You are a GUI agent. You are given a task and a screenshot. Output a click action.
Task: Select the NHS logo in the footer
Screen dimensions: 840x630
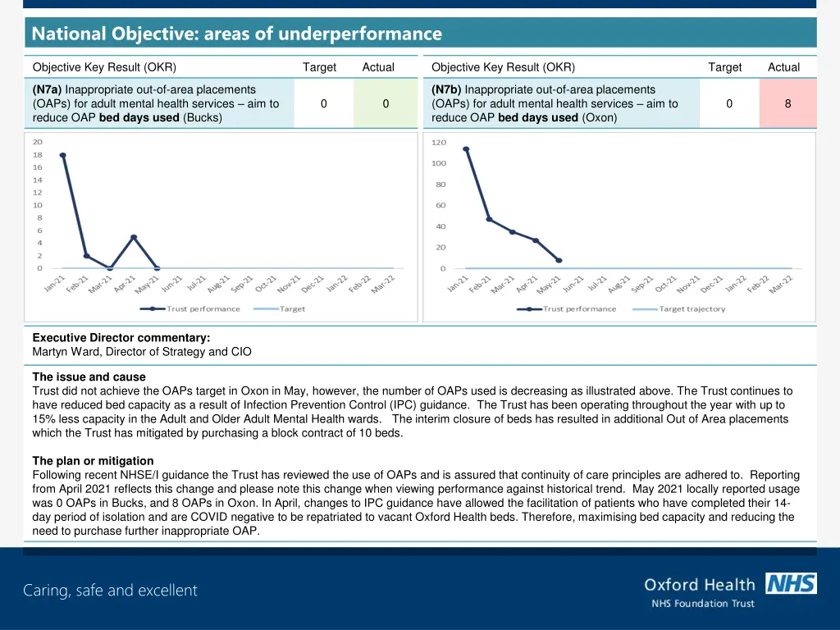(x=790, y=584)
